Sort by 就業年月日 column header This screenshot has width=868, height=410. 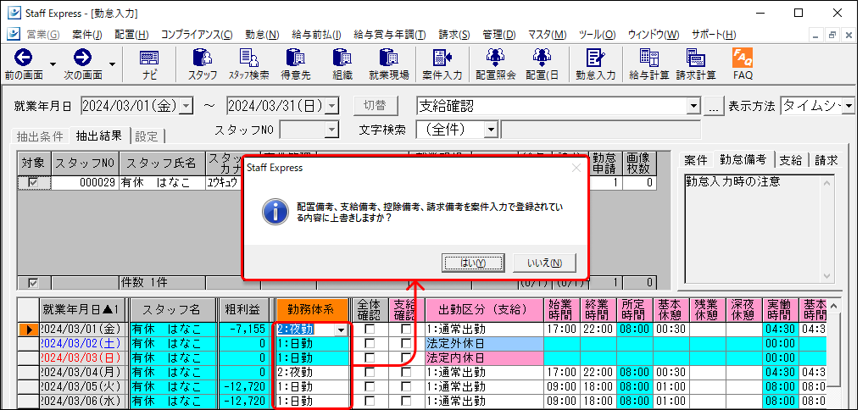point(82,309)
